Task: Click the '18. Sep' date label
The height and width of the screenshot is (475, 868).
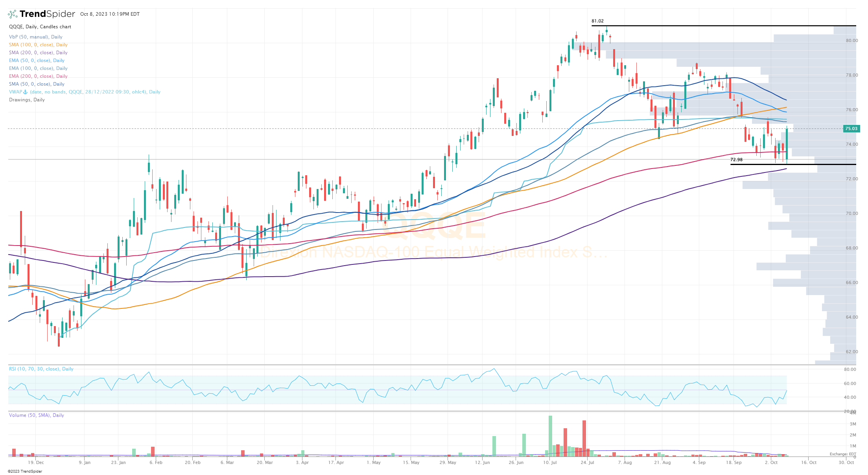Action: coord(733,462)
